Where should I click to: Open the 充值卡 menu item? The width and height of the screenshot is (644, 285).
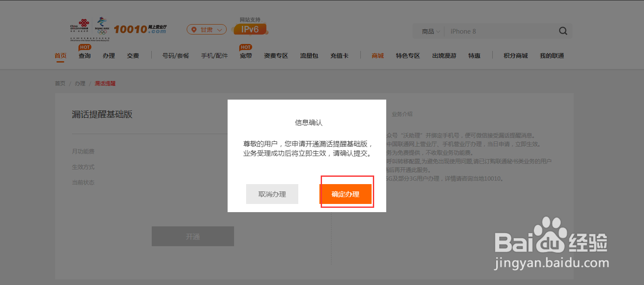[339, 56]
